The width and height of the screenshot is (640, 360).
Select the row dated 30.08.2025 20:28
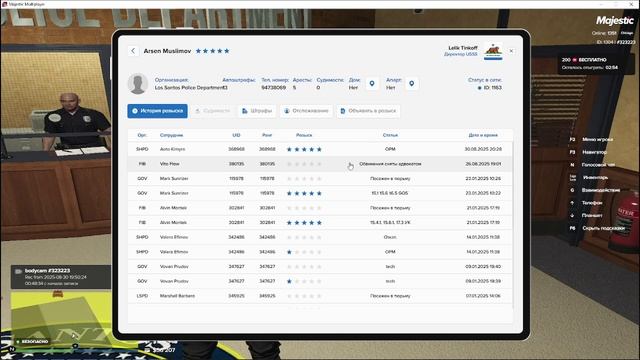pyautogui.click(x=320, y=149)
